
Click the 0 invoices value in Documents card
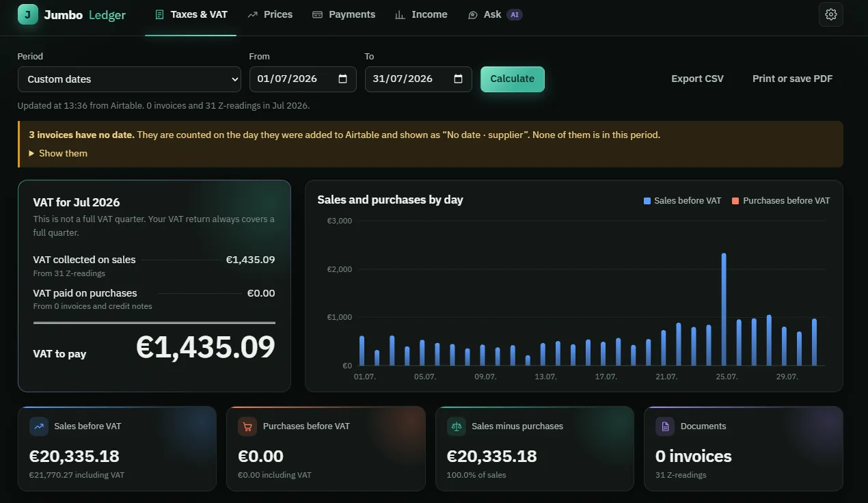(693, 457)
